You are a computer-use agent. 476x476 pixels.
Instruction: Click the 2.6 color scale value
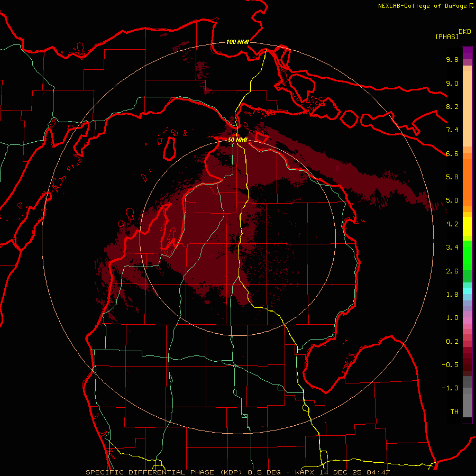point(452,271)
